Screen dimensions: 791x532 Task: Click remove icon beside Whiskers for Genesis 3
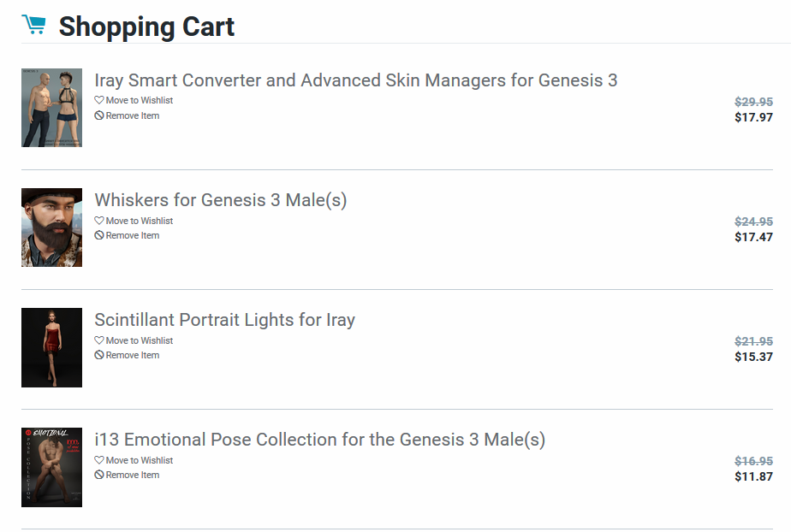99,235
